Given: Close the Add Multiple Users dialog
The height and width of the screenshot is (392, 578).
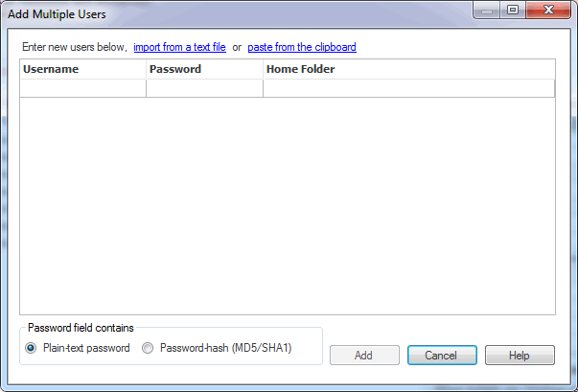Looking at the screenshot, I should click(x=548, y=12).
